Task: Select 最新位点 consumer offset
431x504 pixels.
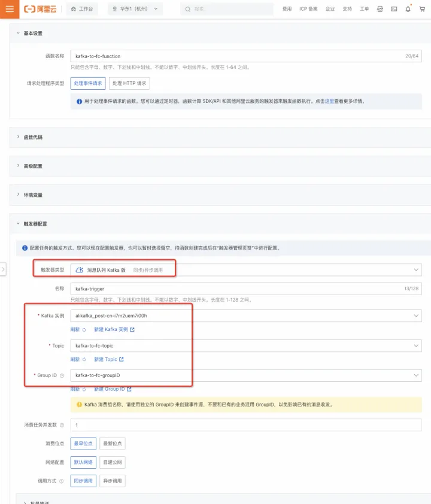Action: 113,444
